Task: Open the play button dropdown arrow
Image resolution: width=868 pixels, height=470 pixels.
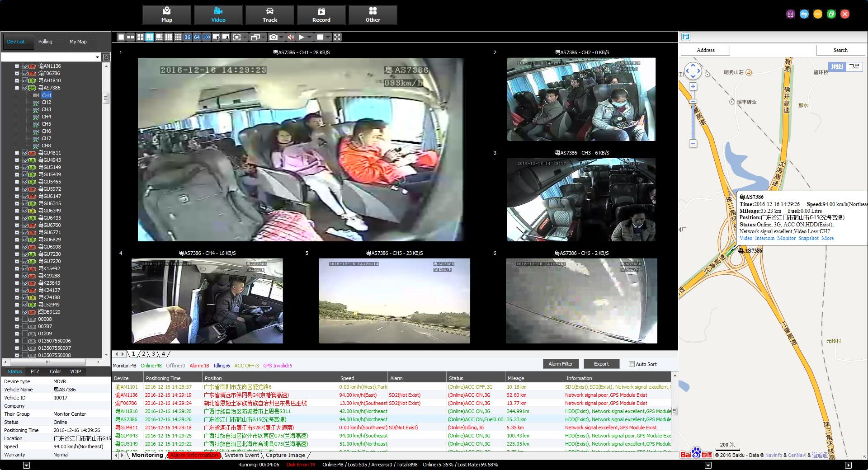Action: coord(309,37)
